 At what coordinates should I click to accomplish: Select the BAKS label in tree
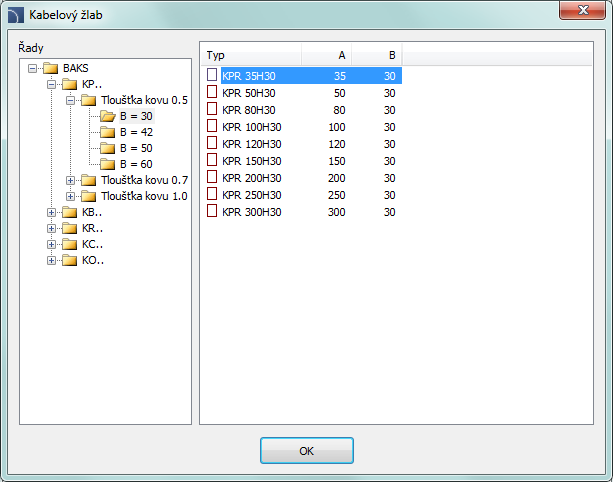point(76,68)
